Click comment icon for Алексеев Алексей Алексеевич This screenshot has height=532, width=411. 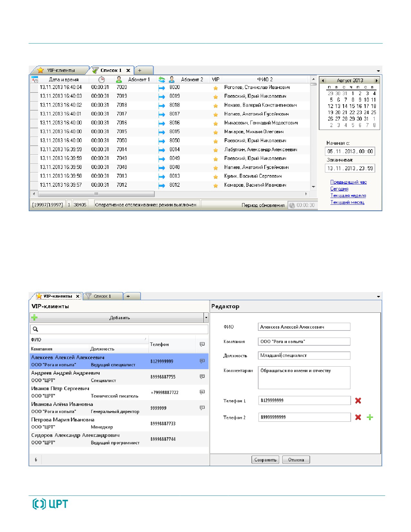pyautogui.click(x=202, y=361)
